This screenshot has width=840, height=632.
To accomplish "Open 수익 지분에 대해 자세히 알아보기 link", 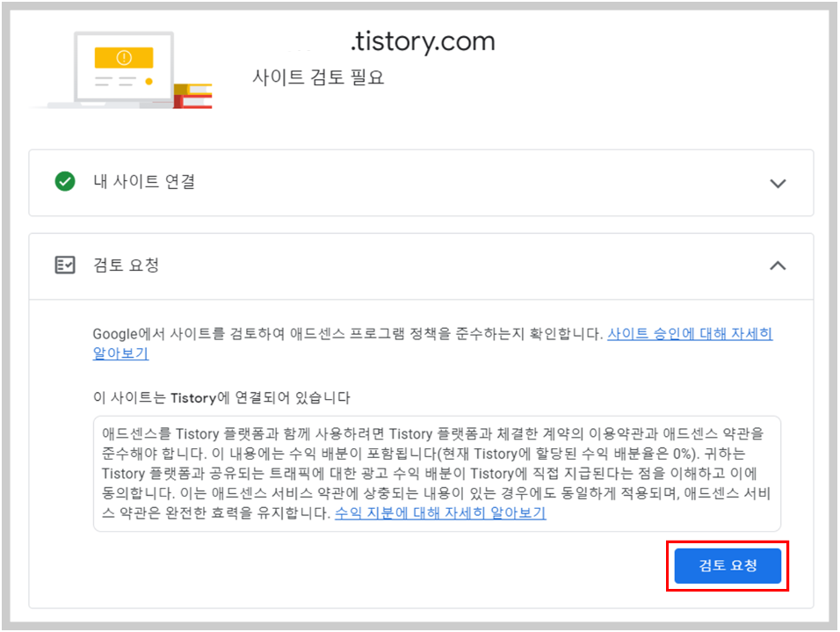I will 440,513.
